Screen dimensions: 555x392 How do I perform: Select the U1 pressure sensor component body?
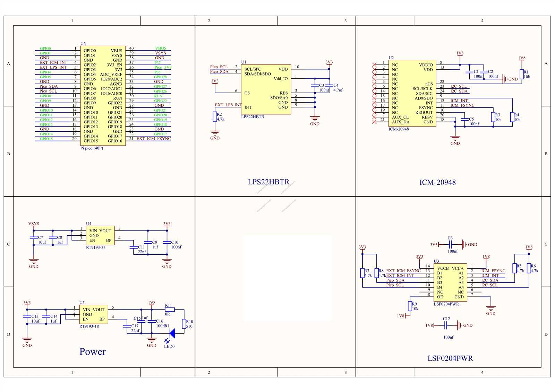[266, 89]
